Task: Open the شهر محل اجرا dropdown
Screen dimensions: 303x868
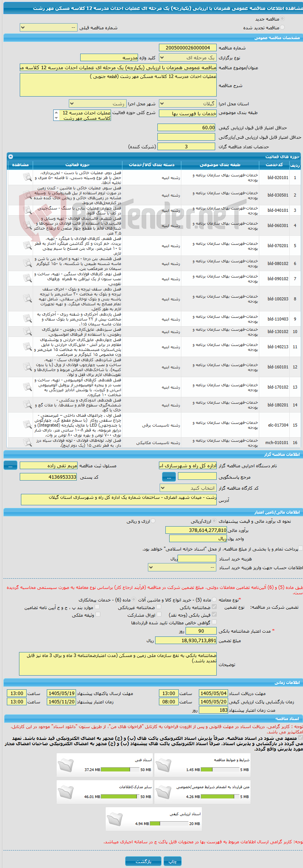Action: pyautogui.click(x=98, y=103)
